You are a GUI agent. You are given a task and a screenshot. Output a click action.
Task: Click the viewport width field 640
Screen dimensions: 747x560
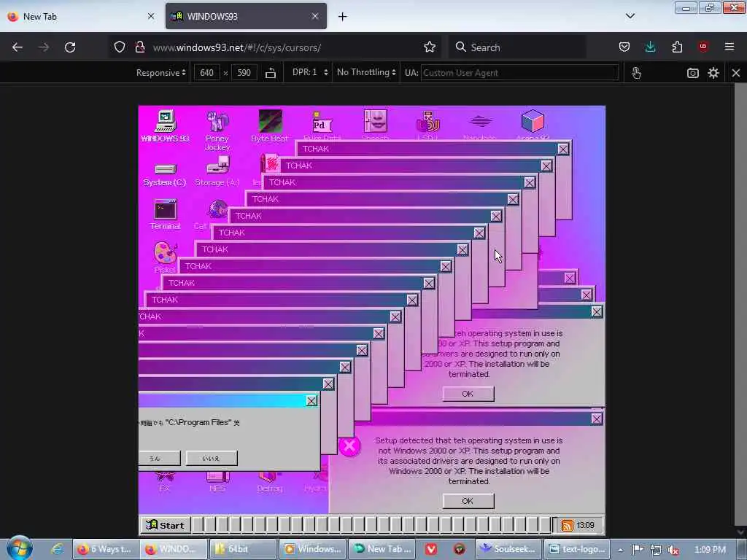pos(206,73)
